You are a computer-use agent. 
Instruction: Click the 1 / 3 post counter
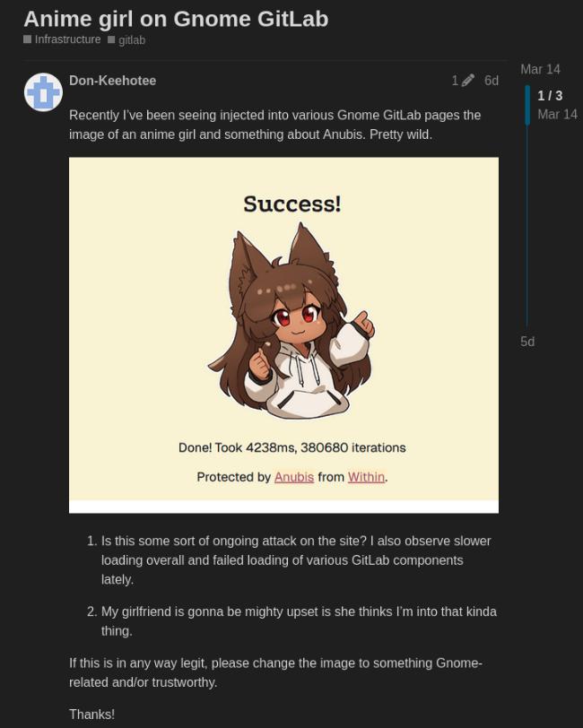tap(550, 96)
